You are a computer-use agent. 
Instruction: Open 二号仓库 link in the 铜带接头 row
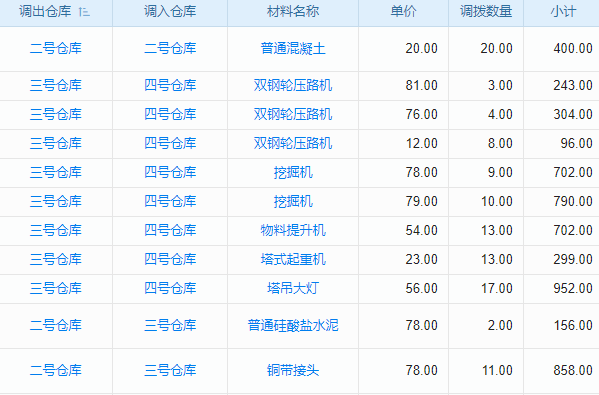[x=56, y=370]
